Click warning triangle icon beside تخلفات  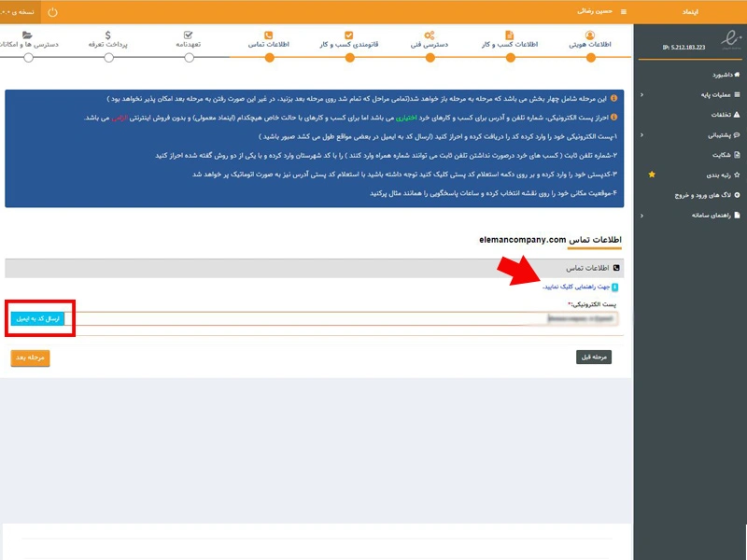tap(737, 115)
